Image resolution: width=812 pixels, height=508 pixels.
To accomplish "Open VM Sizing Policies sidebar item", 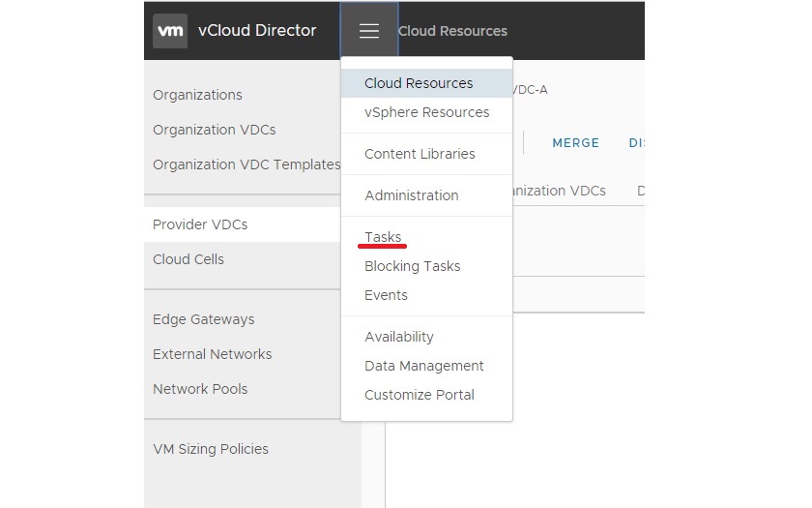I will coord(211,449).
